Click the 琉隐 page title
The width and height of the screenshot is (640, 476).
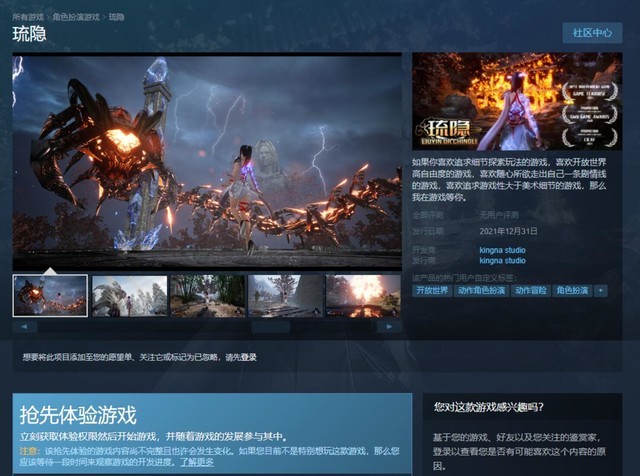coord(29,34)
